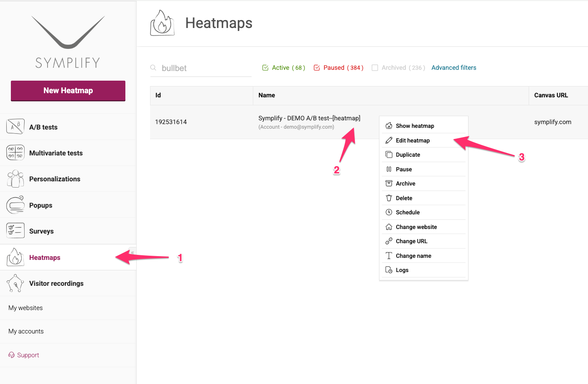Open Surveys using its checklist icon

coord(15,231)
